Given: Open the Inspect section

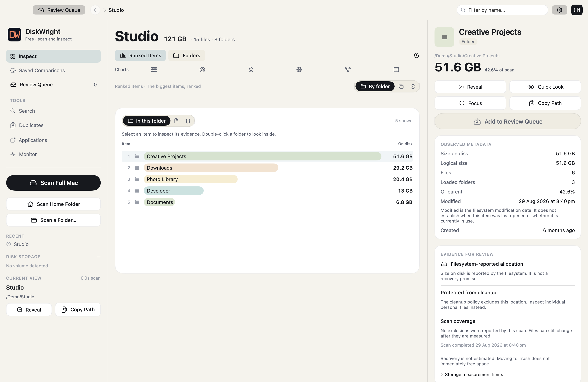Looking at the screenshot, I should coord(53,56).
